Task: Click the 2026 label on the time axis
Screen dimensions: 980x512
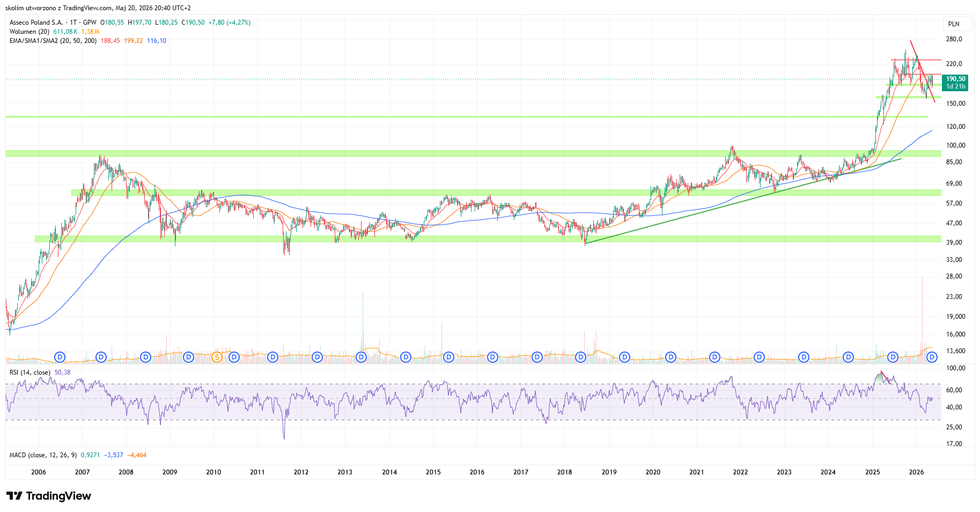Action: tap(916, 472)
